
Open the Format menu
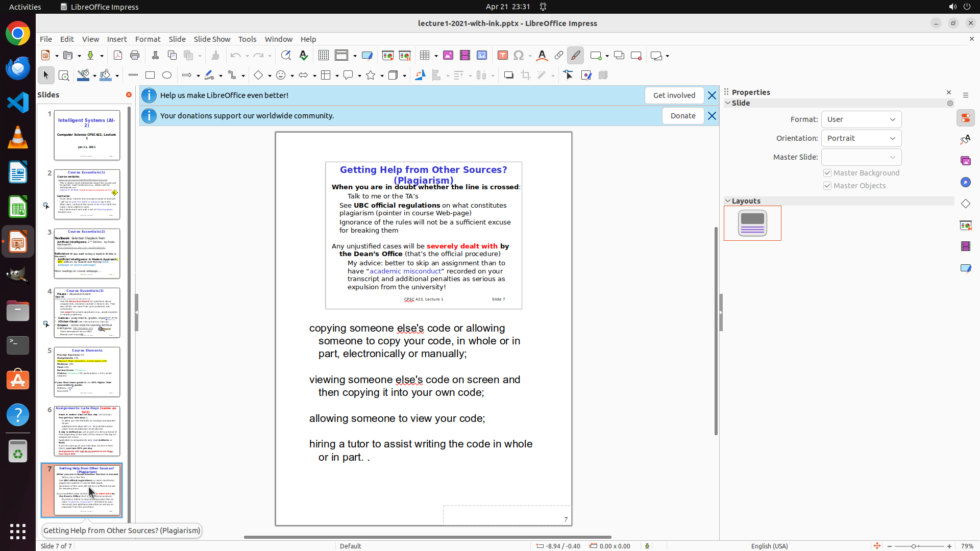pos(148,39)
